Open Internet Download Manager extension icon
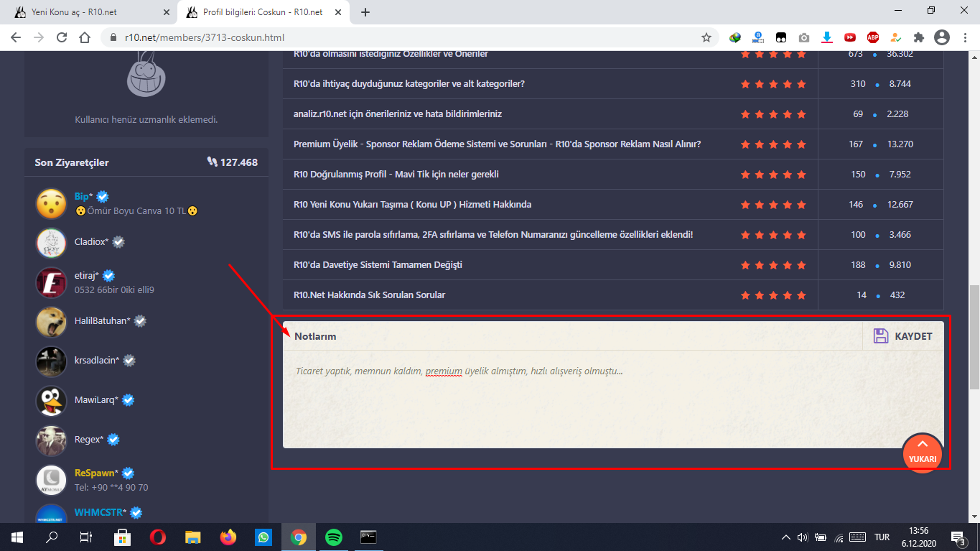The image size is (980, 551). [x=735, y=37]
